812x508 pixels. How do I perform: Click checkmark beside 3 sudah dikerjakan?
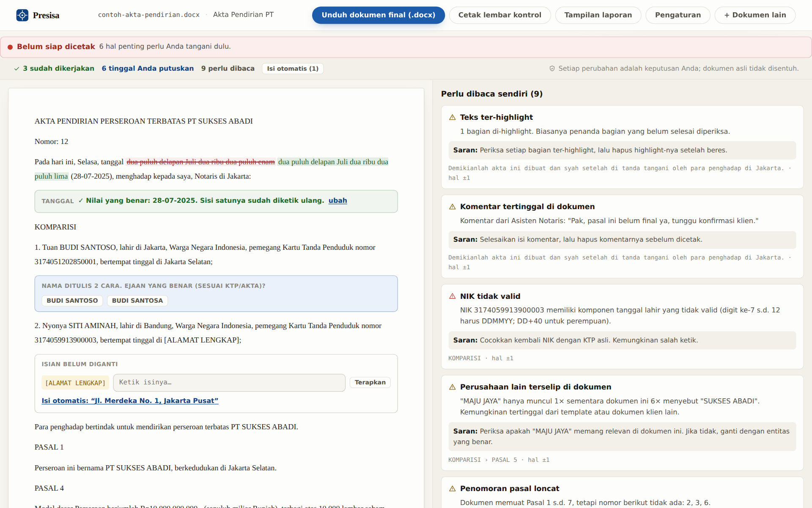tap(16, 69)
